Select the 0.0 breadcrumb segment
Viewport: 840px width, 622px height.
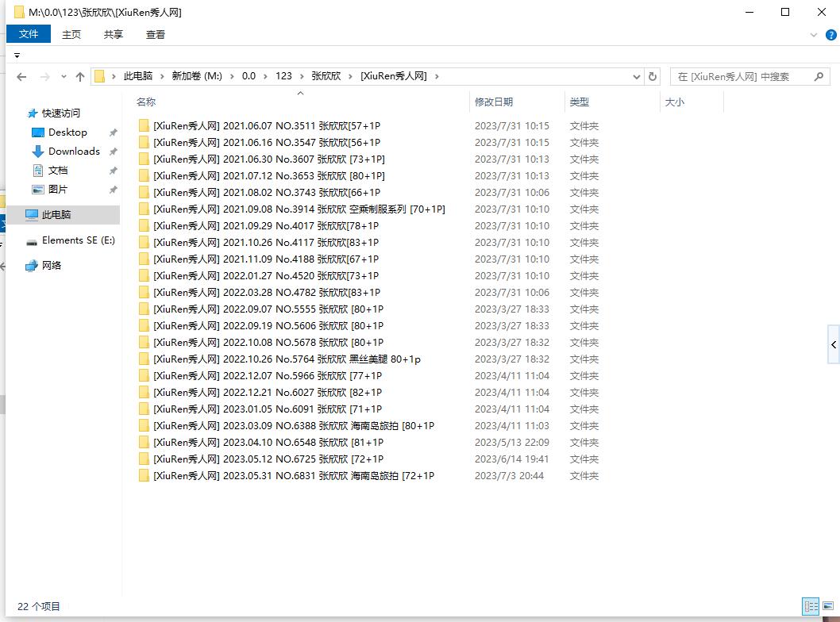[x=249, y=76]
